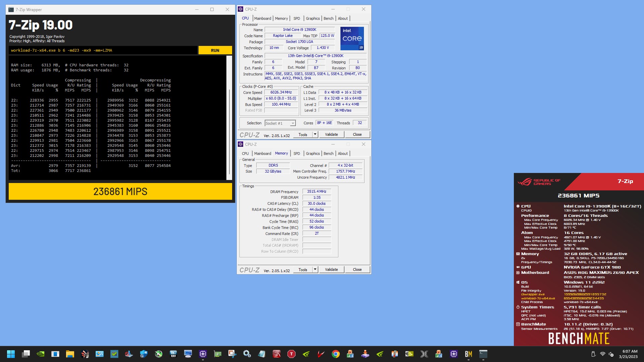Click 'ASUS ROG MAXIMUS Z690 APEX' motherboard text
The height and width of the screenshot is (362, 644).
[x=601, y=273]
